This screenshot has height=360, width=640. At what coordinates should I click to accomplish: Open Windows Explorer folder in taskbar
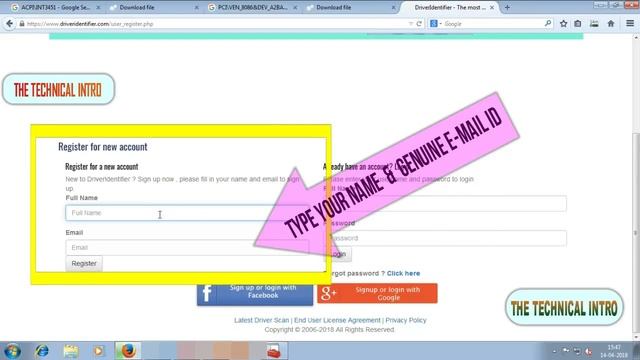(x=71, y=351)
